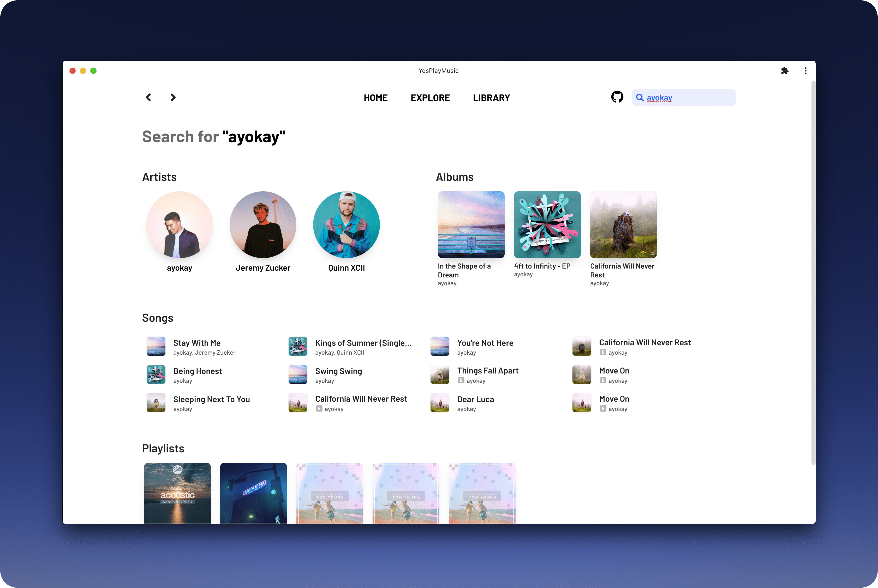878x588 pixels.
Task: Open the 4ft to Infinity - EP album cover
Action: pos(547,225)
